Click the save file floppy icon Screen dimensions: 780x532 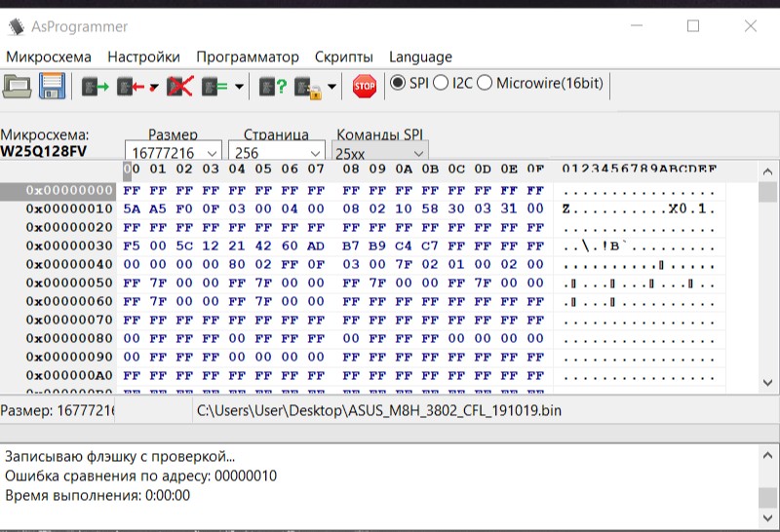point(51,87)
